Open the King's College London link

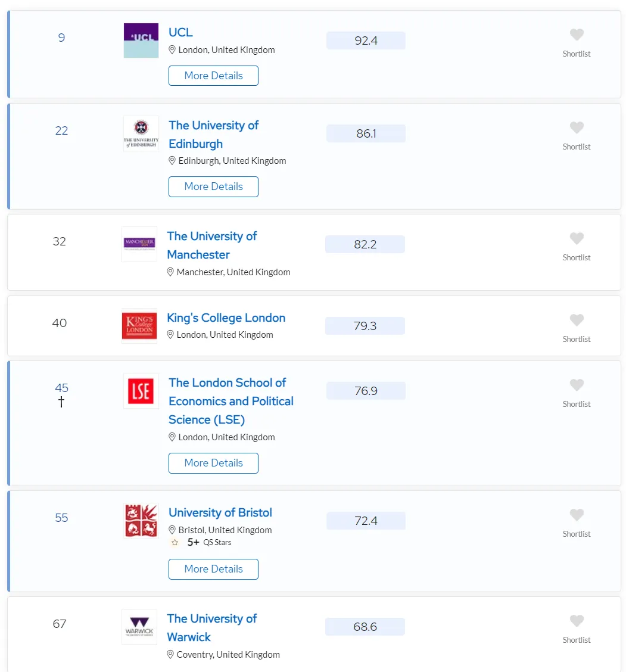pyautogui.click(x=226, y=318)
